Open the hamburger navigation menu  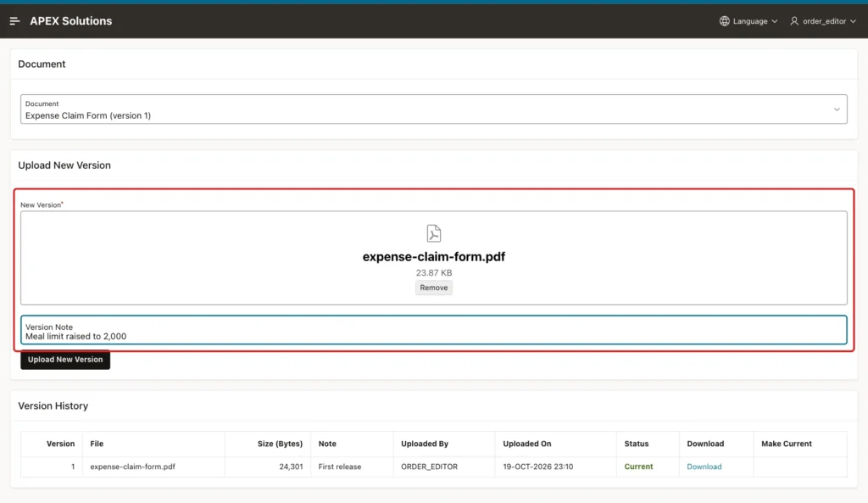pos(14,21)
